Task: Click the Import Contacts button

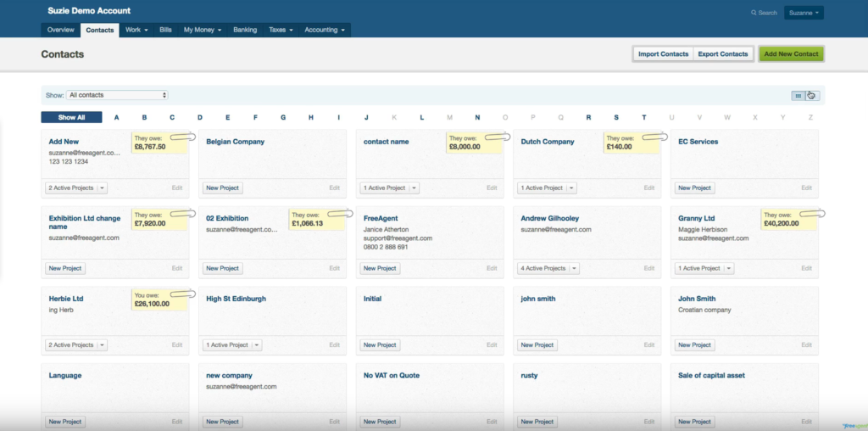Action: 663,54
